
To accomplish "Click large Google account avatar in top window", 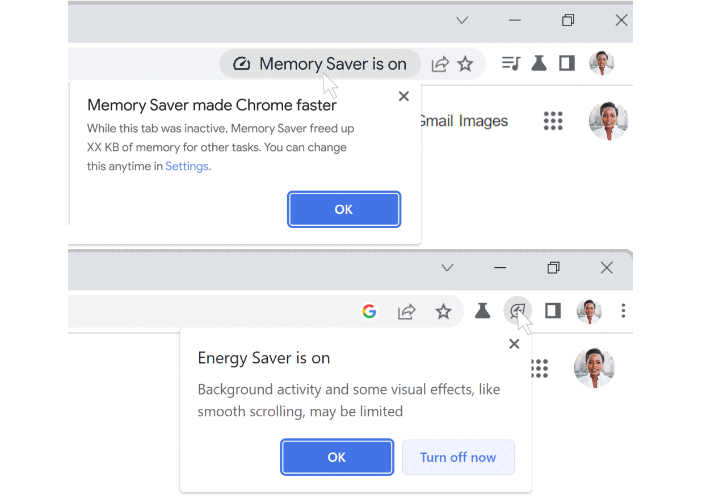I will (x=608, y=121).
